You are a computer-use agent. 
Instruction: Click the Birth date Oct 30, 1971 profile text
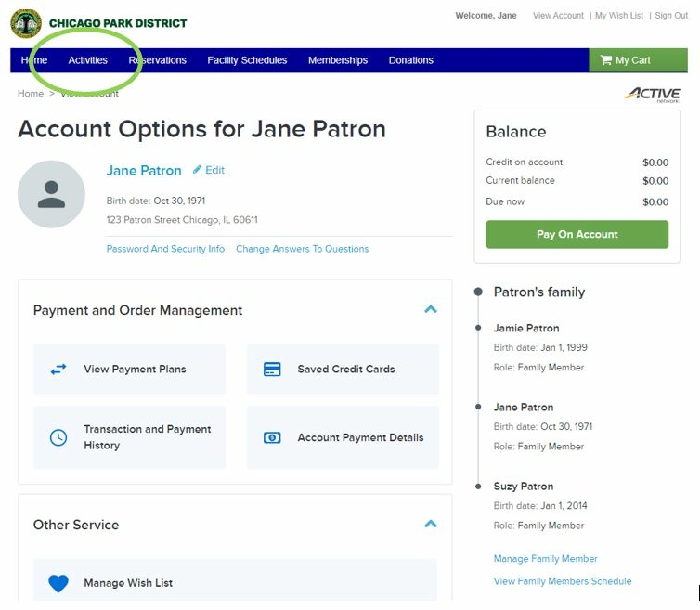155,201
